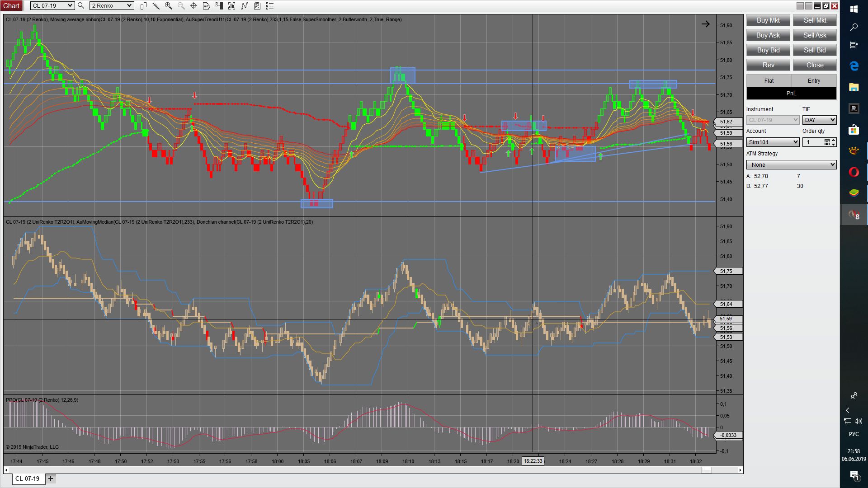Click the Order qty stepper arrows
Image resolution: width=868 pixels, height=488 pixels.
pyautogui.click(x=834, y=142)
